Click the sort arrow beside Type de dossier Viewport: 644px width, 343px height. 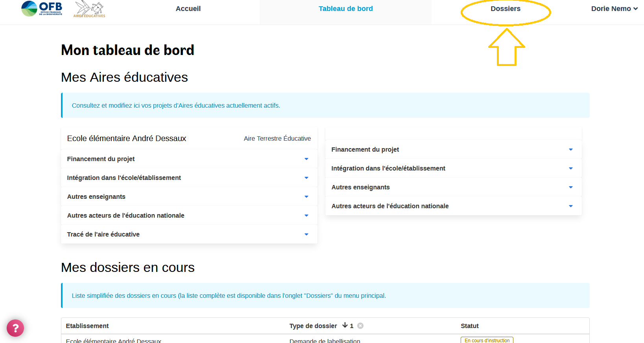click(345, 325)
